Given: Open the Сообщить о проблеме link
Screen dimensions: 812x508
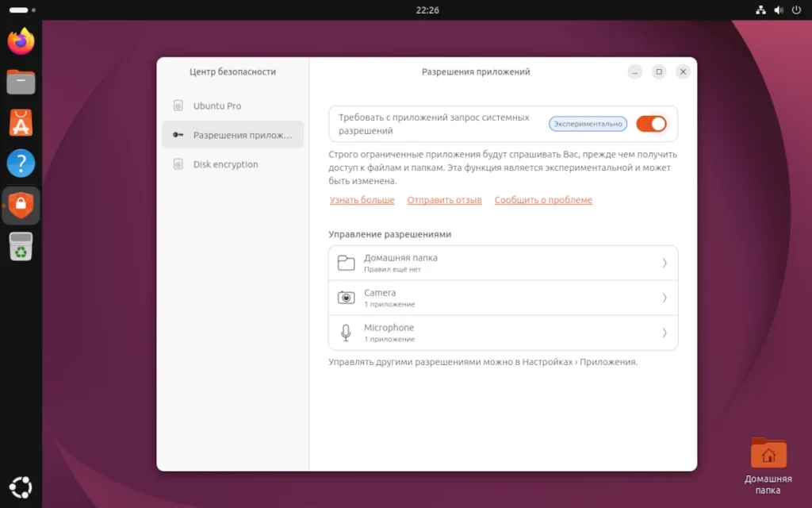Looking at the screenshot, I should coord(543,200).
